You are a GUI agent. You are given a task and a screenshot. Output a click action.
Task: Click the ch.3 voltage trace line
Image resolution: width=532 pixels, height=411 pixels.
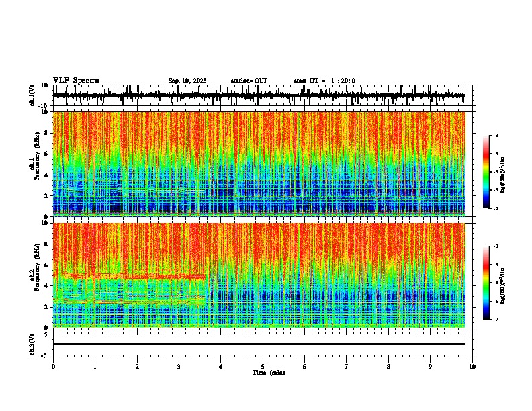(259, 344)
